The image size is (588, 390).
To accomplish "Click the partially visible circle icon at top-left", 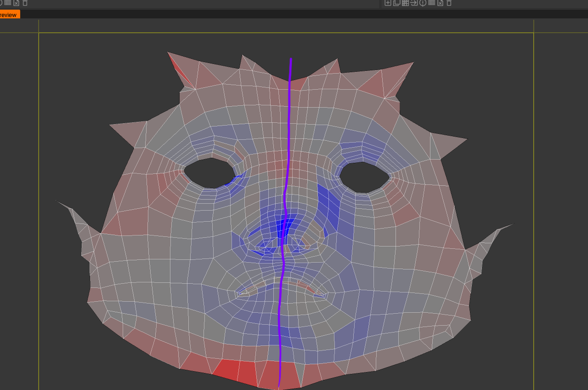I will click(1, 3).
